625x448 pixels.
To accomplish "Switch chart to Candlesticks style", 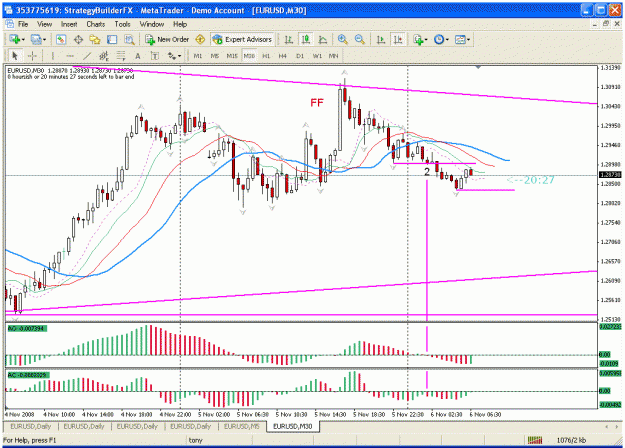I will pyautogui.click(x=306, y=39).
